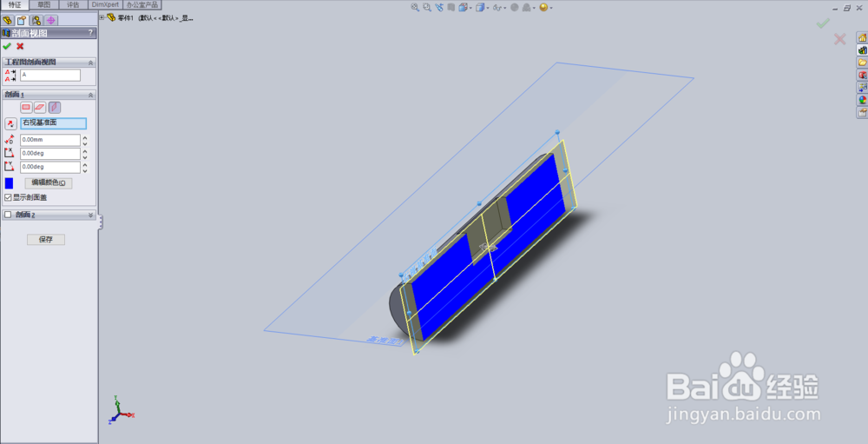Select the right plane section button

54,108
